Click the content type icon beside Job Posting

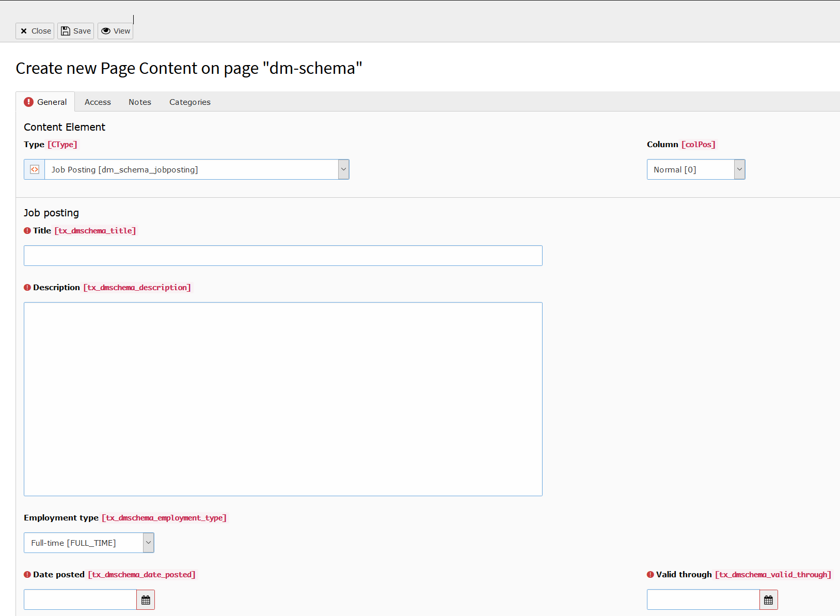[35, 169]
